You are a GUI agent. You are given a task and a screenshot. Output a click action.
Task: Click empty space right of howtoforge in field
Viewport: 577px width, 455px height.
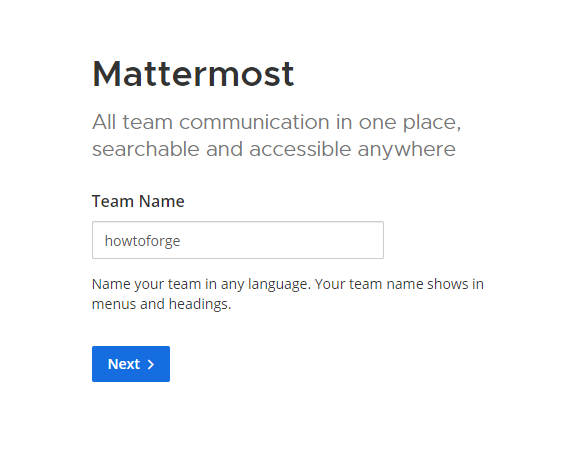click(282, 240)
